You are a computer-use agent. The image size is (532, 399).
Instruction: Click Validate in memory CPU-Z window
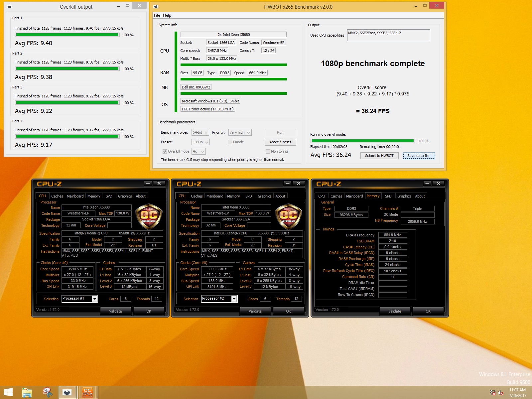pos(395,311)
